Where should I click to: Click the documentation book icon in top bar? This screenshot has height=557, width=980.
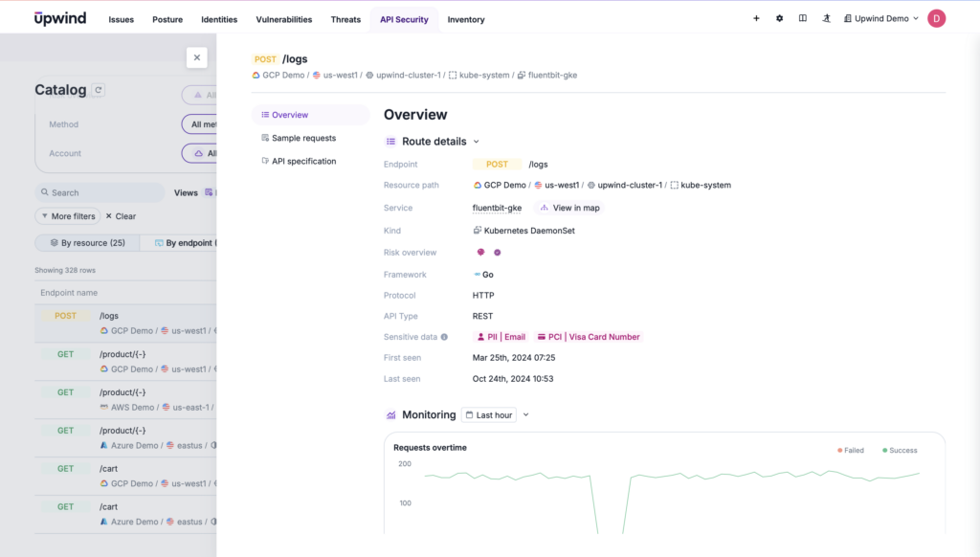[x=802, y=17]
